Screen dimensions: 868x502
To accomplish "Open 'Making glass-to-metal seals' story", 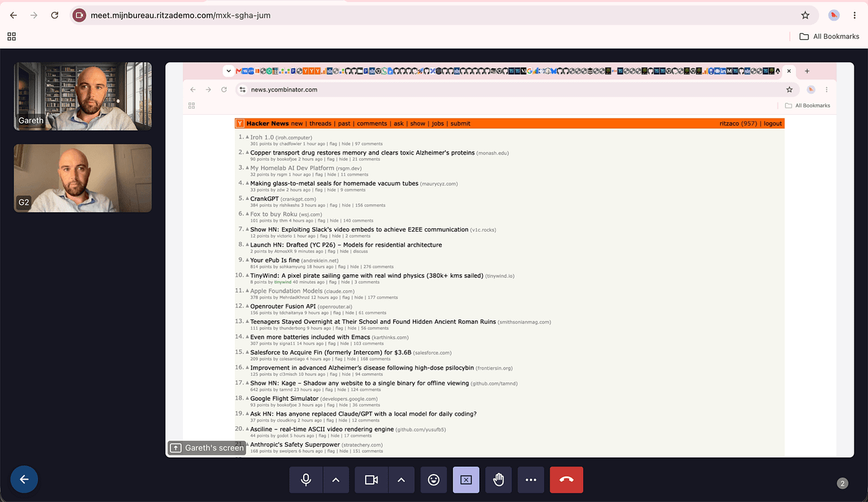I will click(x=334, y=183).
